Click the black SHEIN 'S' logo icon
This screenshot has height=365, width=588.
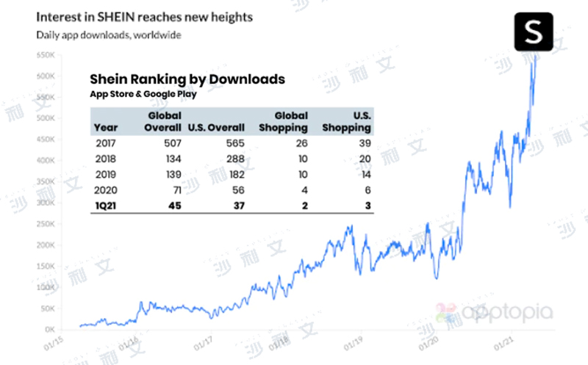[531, 33]
